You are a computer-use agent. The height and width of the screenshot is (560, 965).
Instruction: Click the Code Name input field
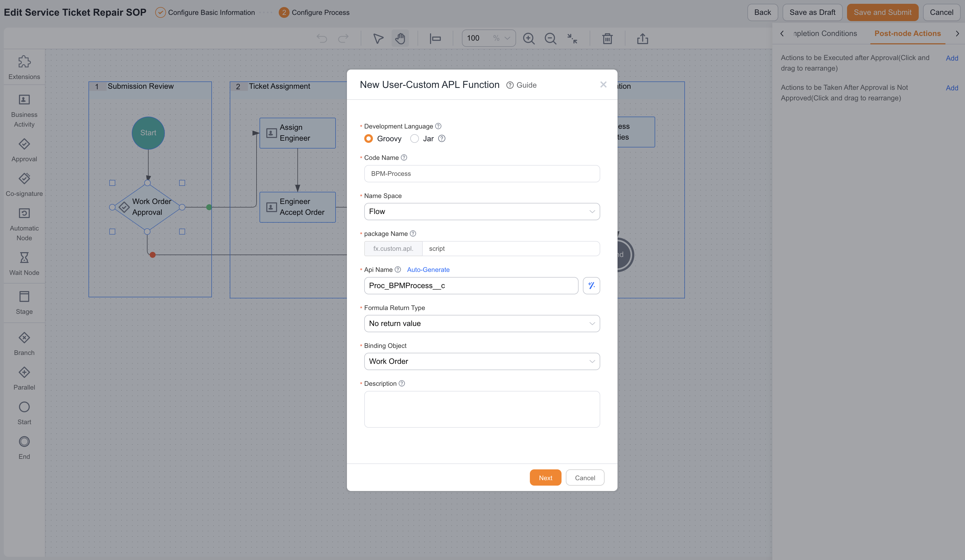[482, 173]
